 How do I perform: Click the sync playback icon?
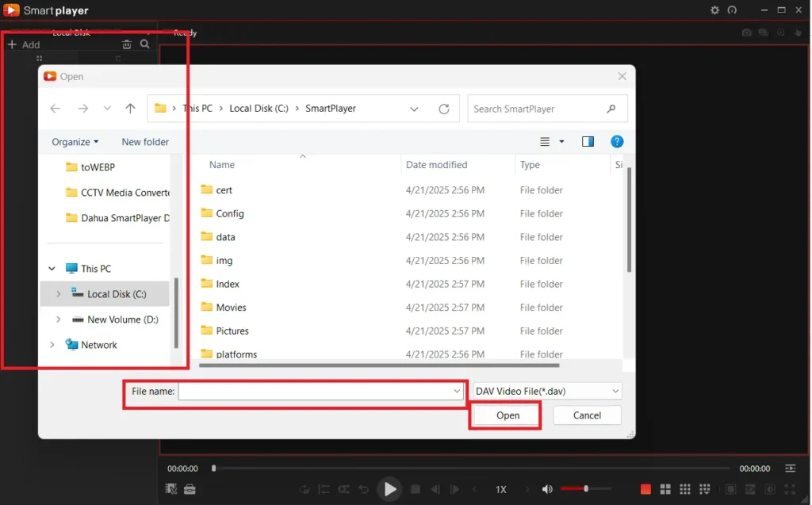pyautogui.click(x=304, y=489)
